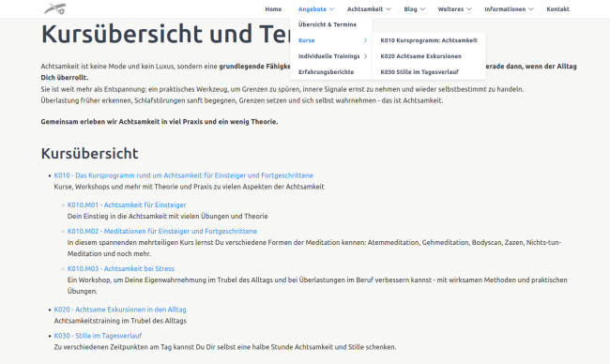The image size is (610, 364).
Task: Select the Kurse submenu entry
Action: [x=306, y=40]
